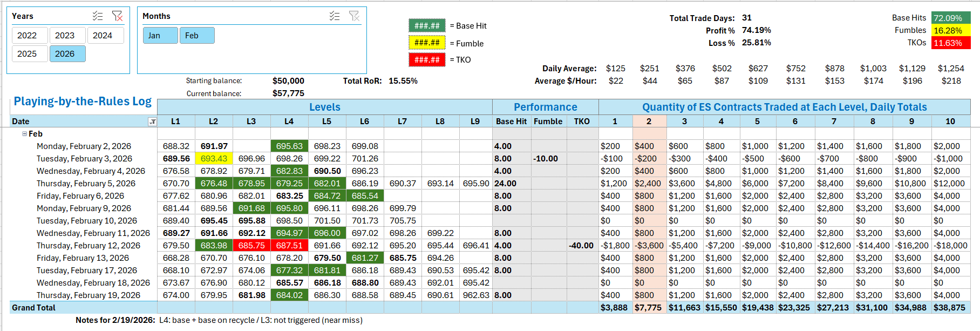Click the red TKO legend swatch
The image size is (980, 331).
pyautogui.click(x=427, y=59)
